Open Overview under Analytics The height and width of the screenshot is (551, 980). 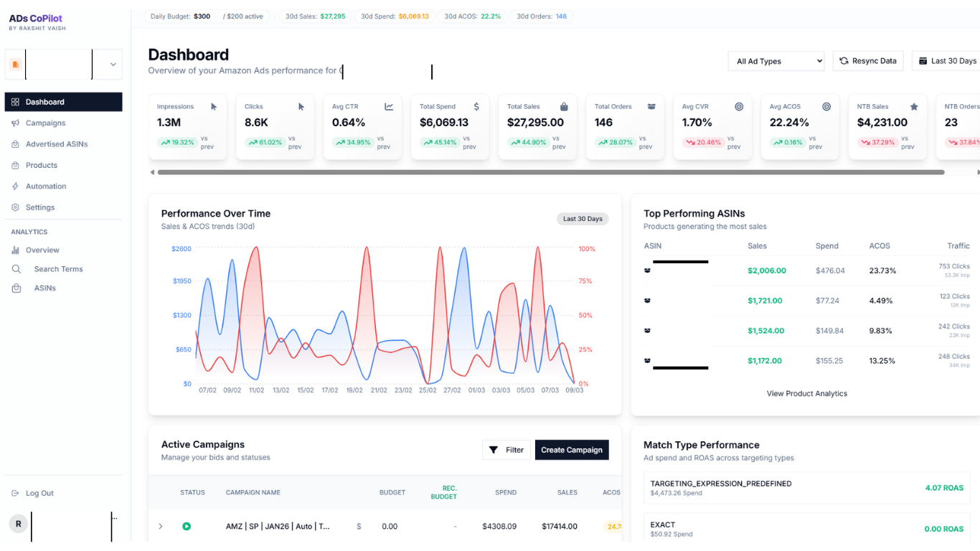click(42, 250)
